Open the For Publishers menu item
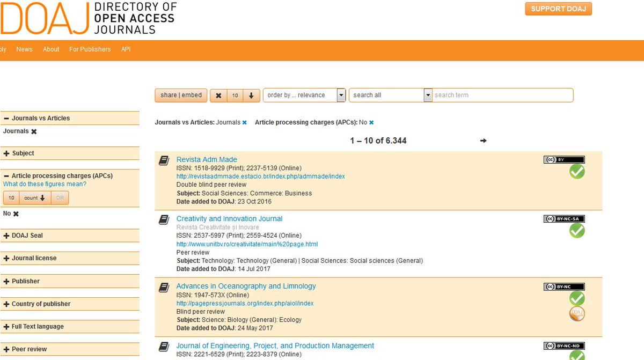The image size is (644, 360). (90, 49)
